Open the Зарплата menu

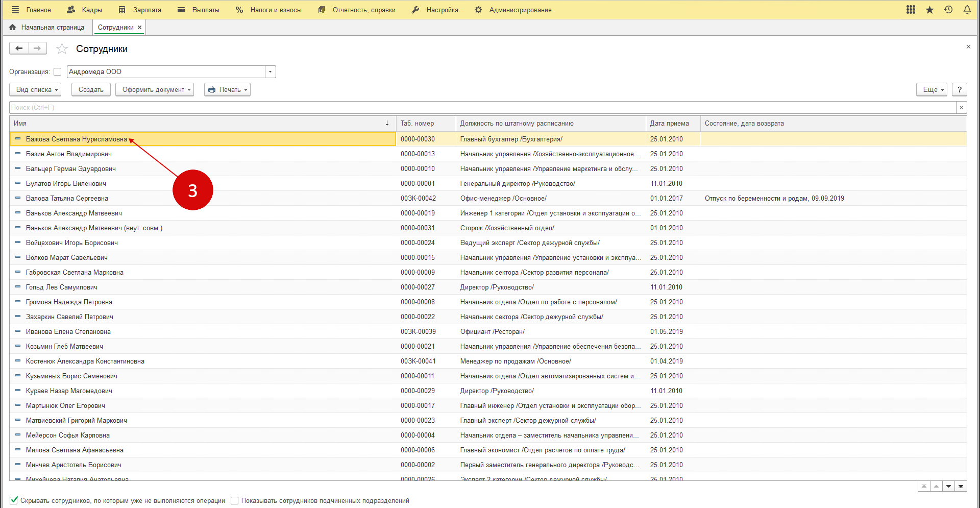tap(140, 10)
